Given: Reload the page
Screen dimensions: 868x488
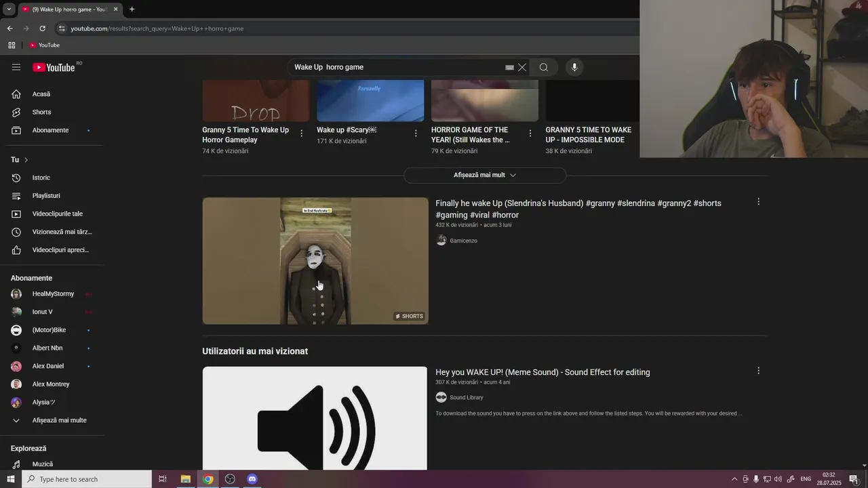Looking at the screenshot, I should [42, 28].
